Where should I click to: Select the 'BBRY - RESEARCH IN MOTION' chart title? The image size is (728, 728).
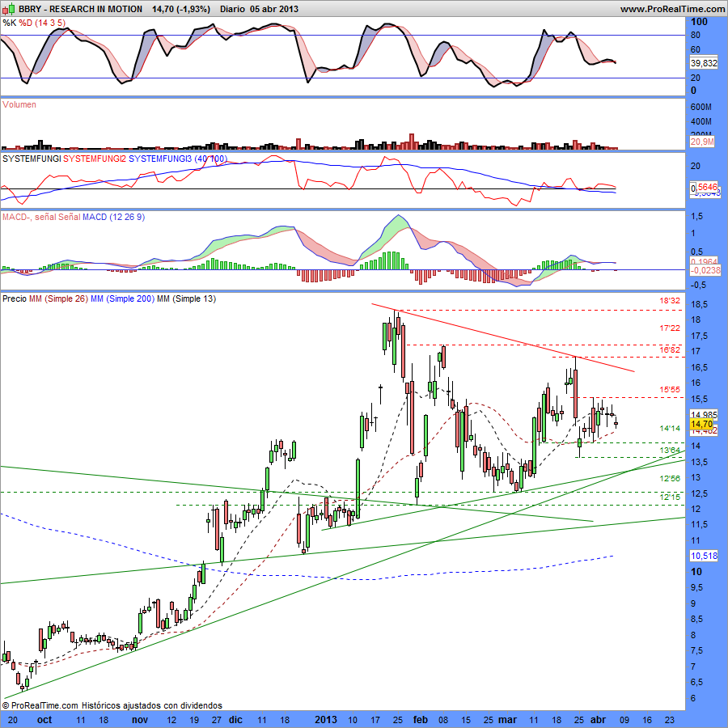coord(80,9)
